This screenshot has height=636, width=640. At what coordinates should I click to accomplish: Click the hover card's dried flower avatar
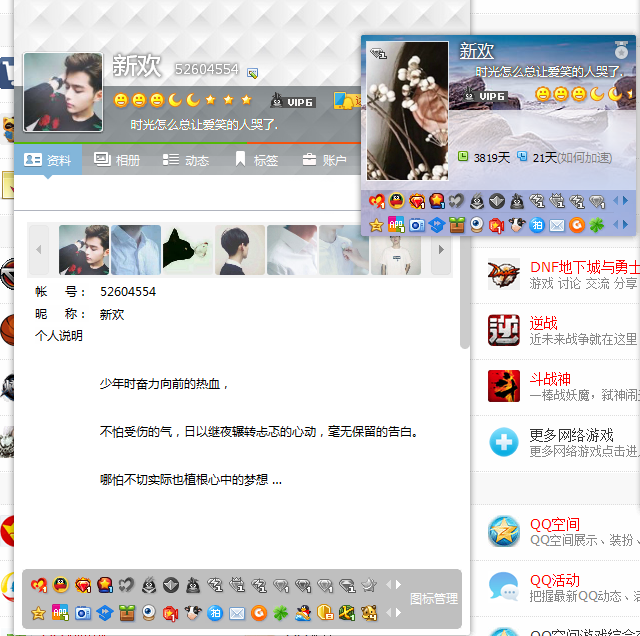407,111
